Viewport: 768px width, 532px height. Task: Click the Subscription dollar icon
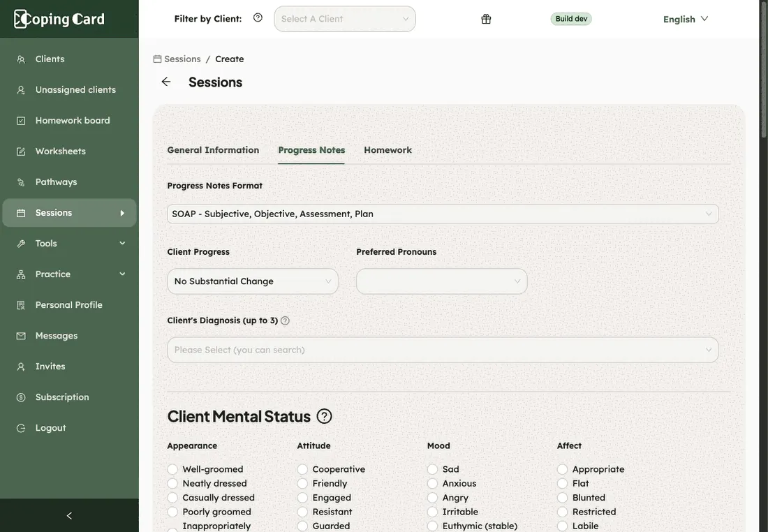[x=20, y=397]
